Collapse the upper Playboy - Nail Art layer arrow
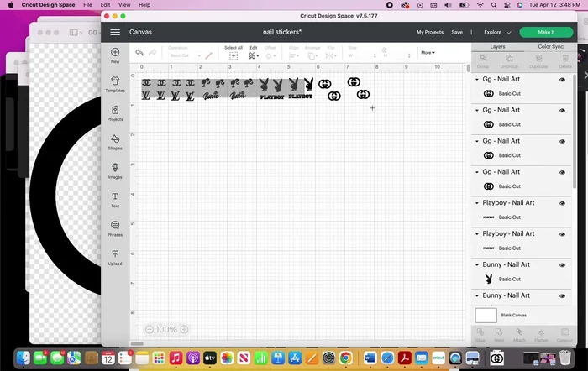Screen dimensions: 588x371 (477, 203)
